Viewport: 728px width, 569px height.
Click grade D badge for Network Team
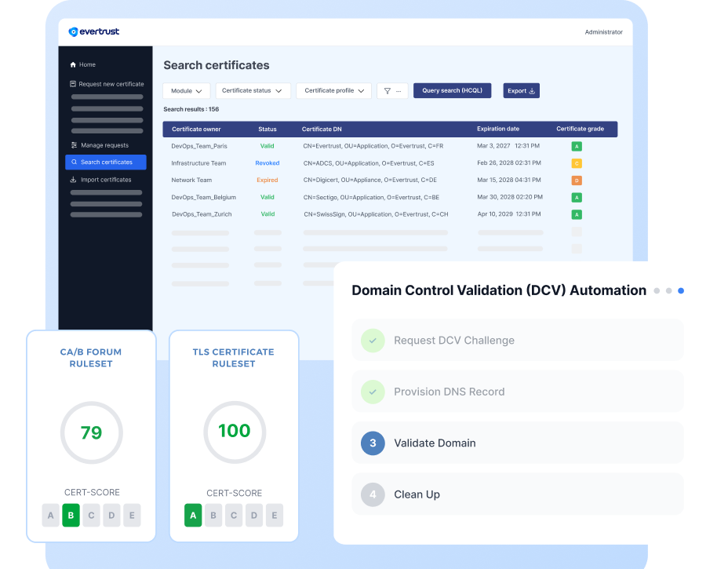(x=577, y=181)
